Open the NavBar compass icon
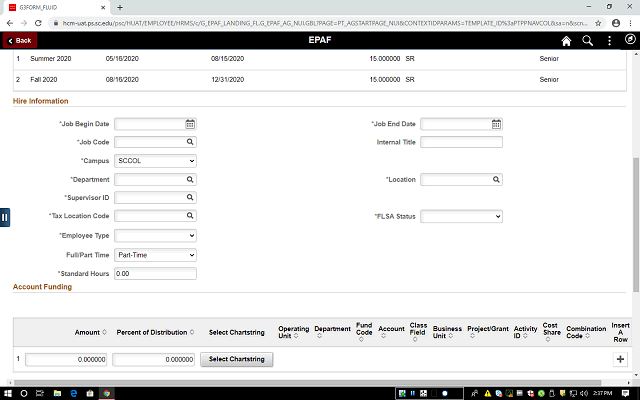 (630, 39)
